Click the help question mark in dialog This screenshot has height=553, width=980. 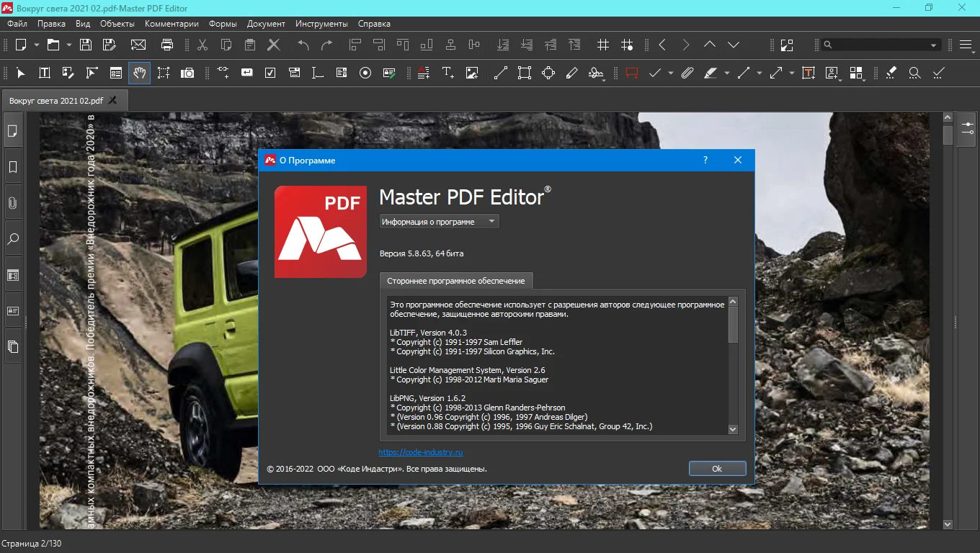point(705,160)
